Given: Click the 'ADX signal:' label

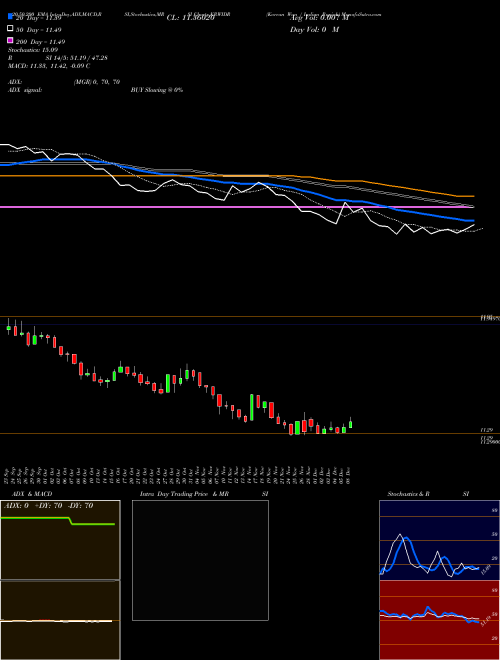Looking at the screenshot, I should pyautogui.click(x=25, y=90).
